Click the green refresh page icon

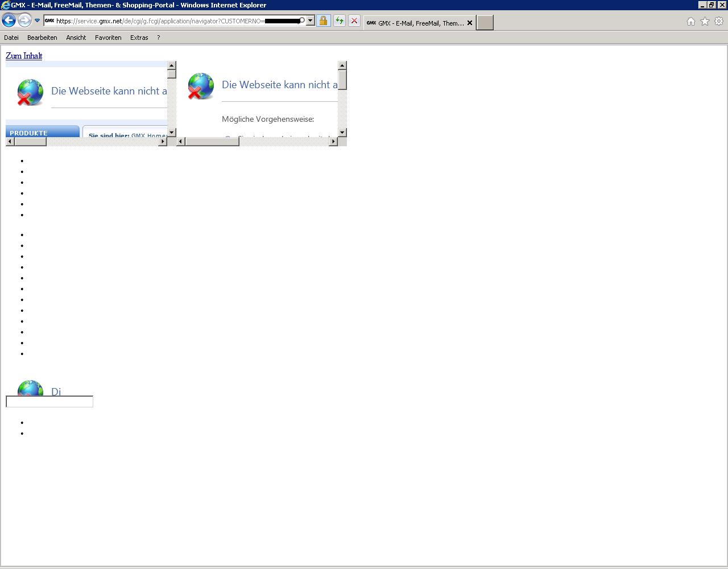tap(340, 21)
